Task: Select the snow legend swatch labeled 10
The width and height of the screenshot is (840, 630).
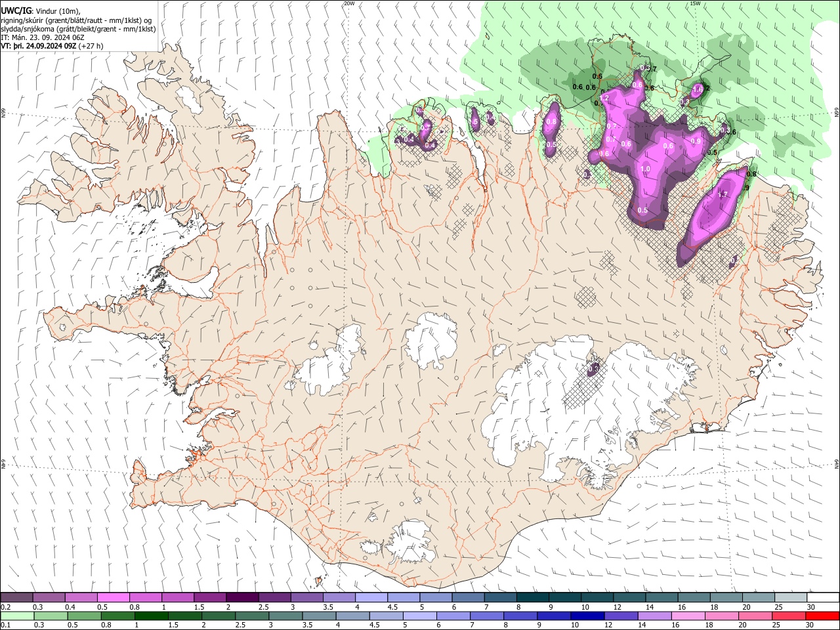Action: (x=597, y=598)
